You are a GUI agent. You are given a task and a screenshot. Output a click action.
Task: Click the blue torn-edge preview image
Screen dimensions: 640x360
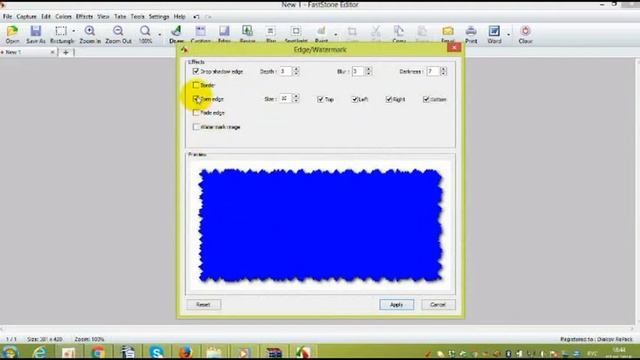[x=320, y=225]
